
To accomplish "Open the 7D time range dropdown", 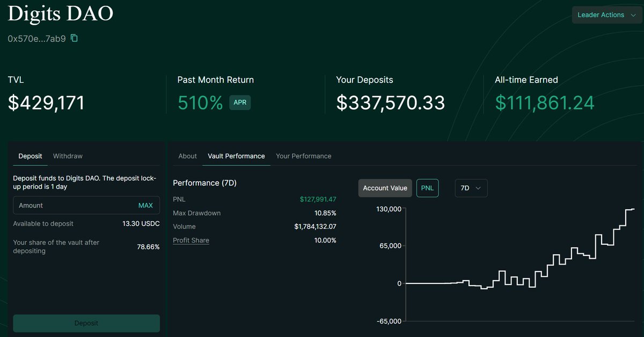I will (471, 188).
